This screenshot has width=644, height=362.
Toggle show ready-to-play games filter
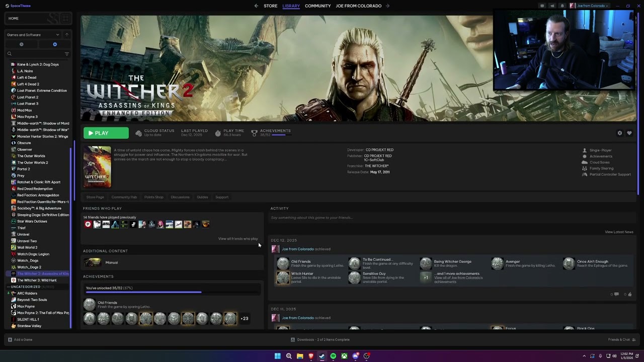coord(55,44)
